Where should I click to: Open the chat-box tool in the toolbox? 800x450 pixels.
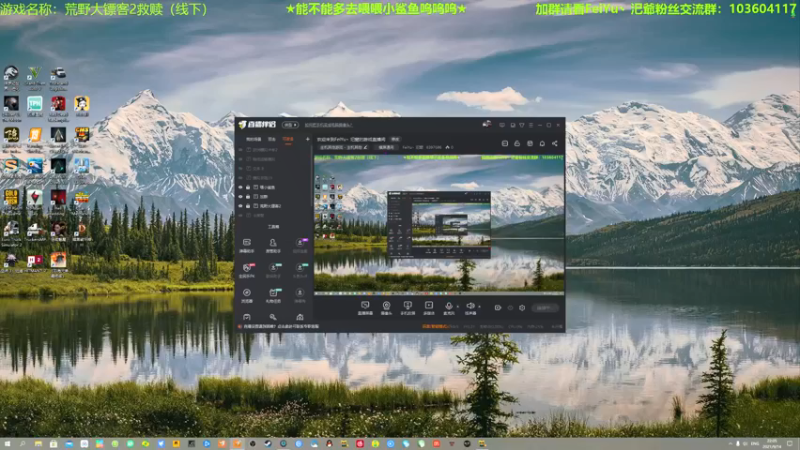[246, 245]
